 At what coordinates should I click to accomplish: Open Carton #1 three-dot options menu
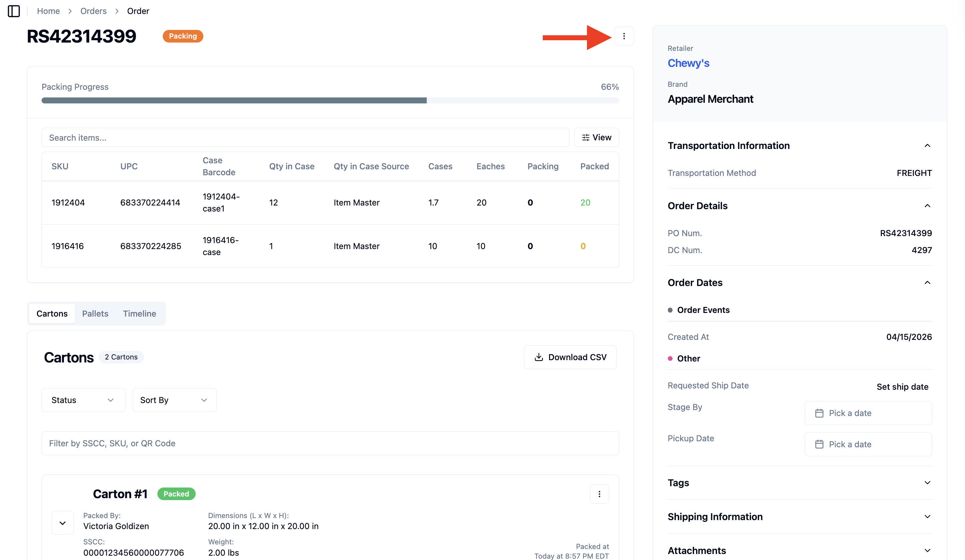click(599, 494)
